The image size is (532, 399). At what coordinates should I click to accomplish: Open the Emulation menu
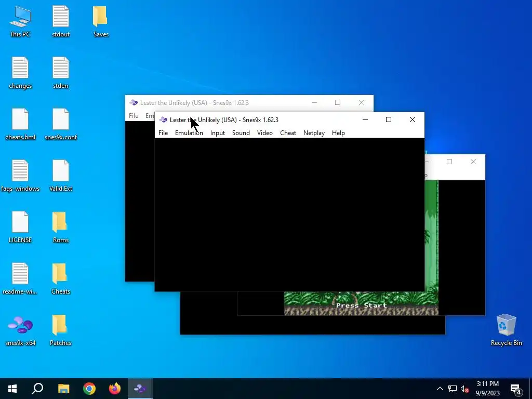[x=189, y=133]
